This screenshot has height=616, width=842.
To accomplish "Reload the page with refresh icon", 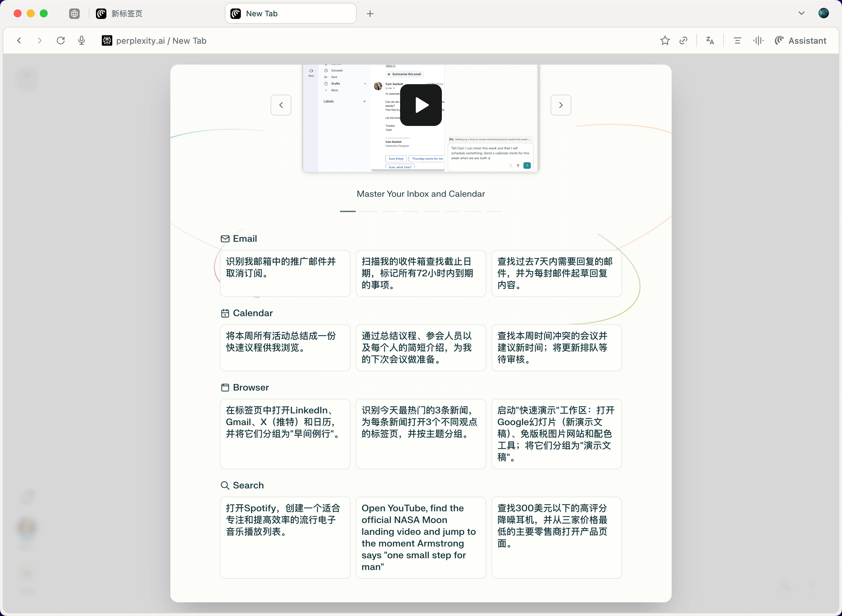I will pyautogui.click(x=61, y=40).
